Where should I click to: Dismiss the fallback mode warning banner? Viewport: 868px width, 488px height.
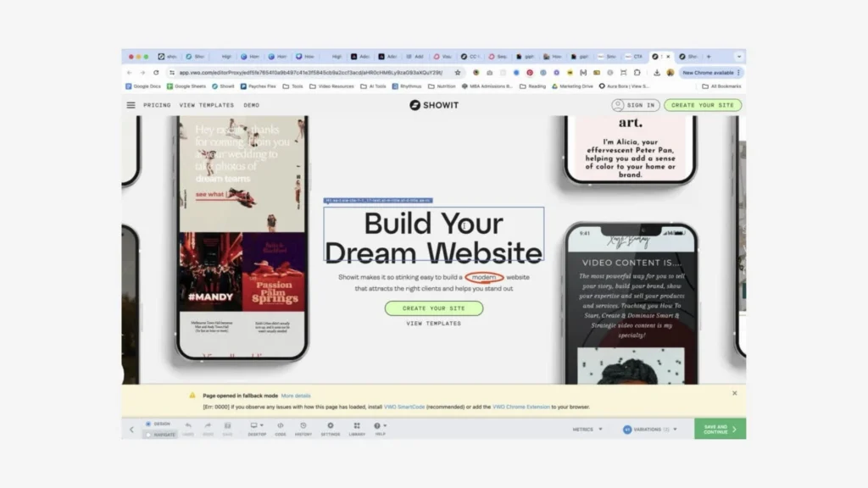tap(734, 393)
